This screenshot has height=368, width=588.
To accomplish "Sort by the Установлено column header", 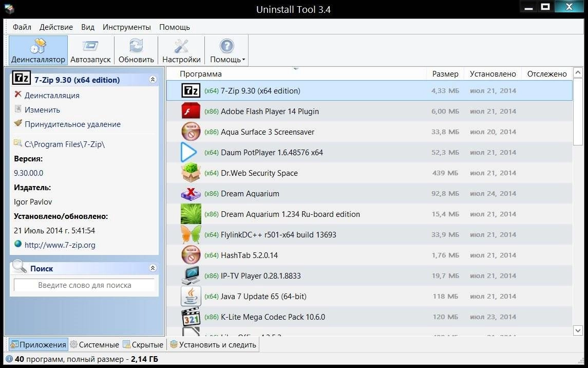I will 493,74.
